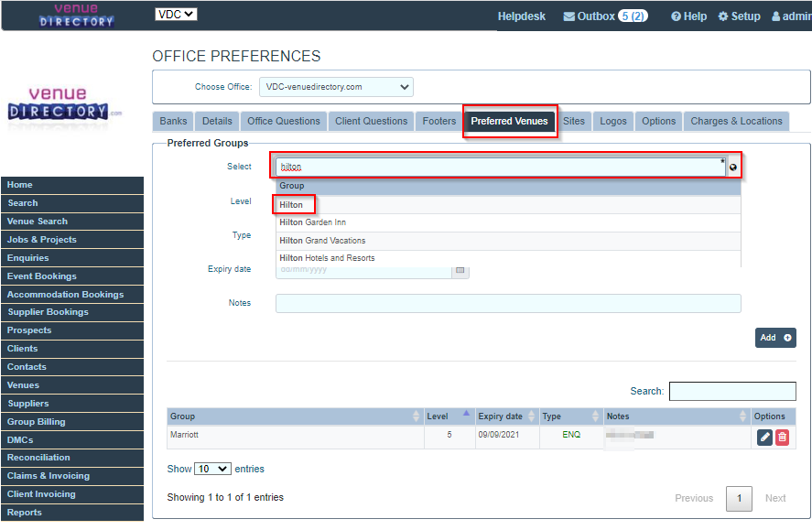Open Contacts in the sidebar
Screen dimensions: 812x530
72,367
